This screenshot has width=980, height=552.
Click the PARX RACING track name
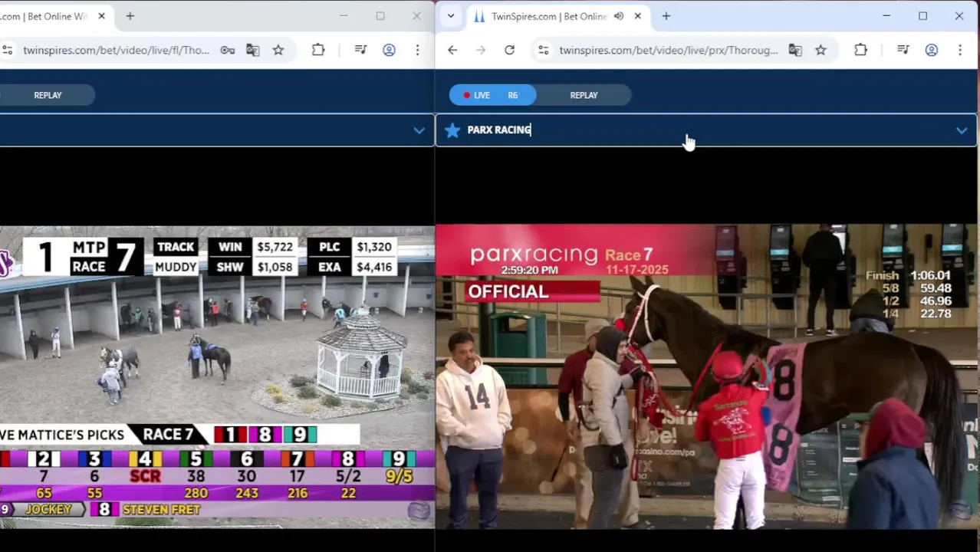click(499, 130)
